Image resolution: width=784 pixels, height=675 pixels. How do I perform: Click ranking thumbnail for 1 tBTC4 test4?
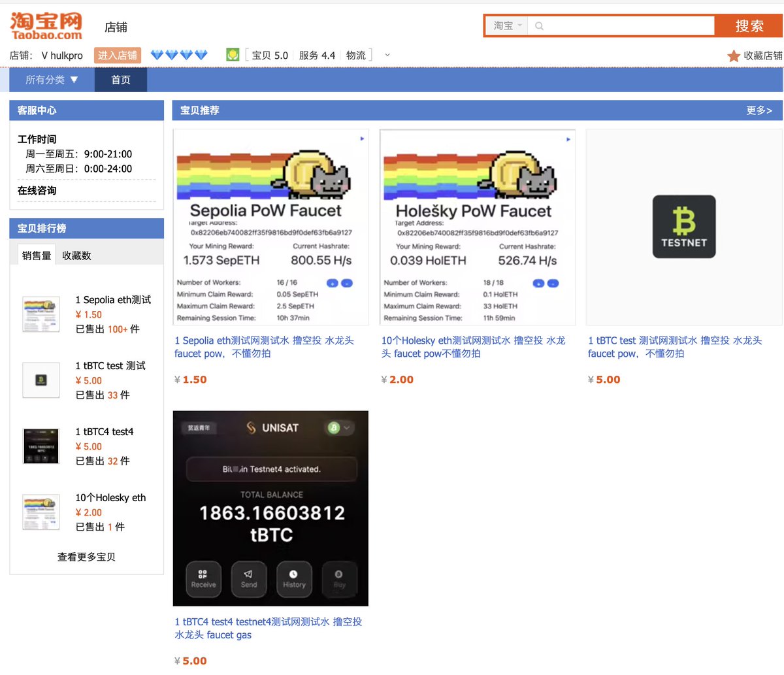[41, 446]
